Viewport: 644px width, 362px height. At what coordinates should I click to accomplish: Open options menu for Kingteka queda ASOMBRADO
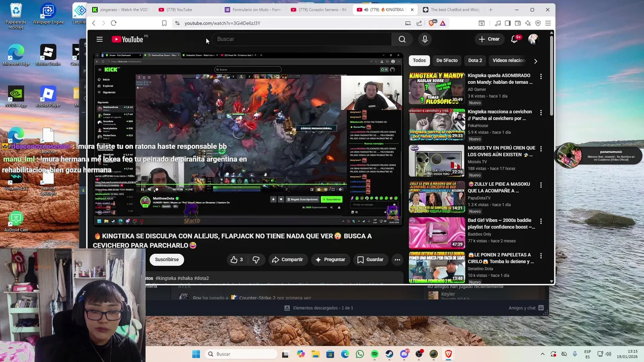(541, 76)
